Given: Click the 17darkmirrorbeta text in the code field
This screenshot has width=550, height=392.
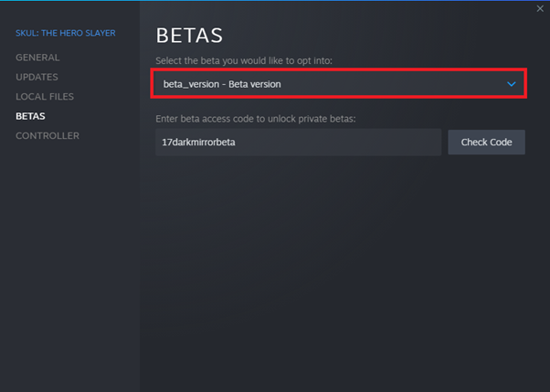Looking at the screenshot, I should tap(198, 143).
